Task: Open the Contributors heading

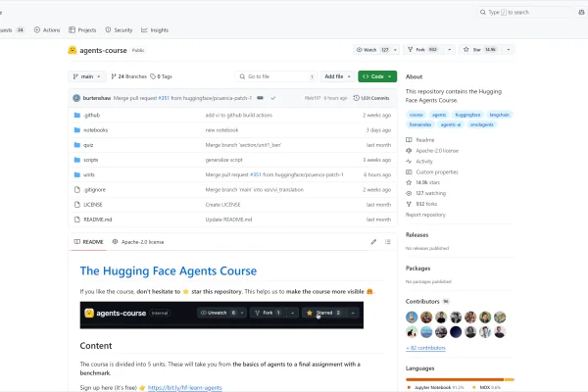Action: (422, 301)
